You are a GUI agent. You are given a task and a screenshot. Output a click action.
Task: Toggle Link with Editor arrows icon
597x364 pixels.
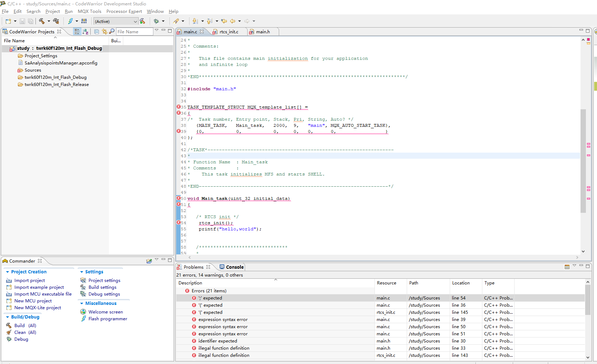click(x=104, y=32)
